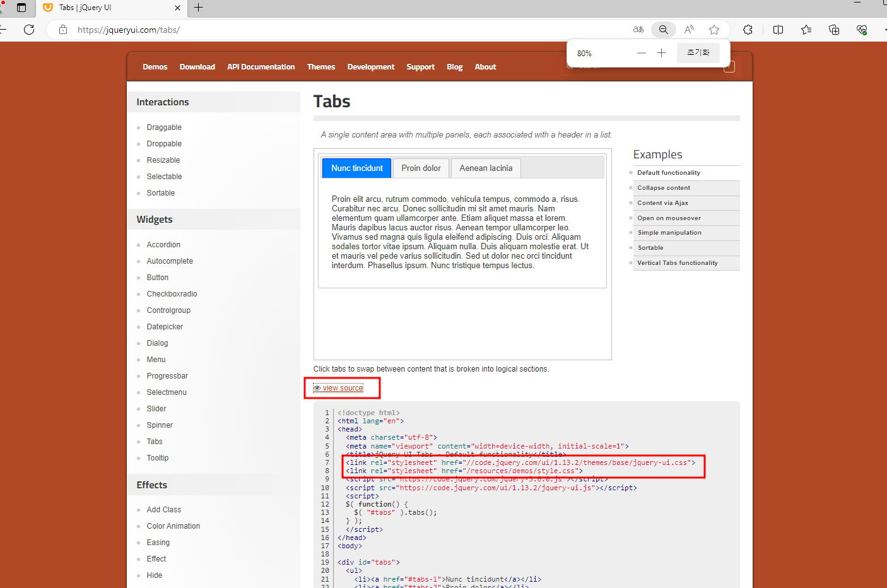Open Vertical Tabs functionality example
The image size is (887, 588).
pos(678,263)
